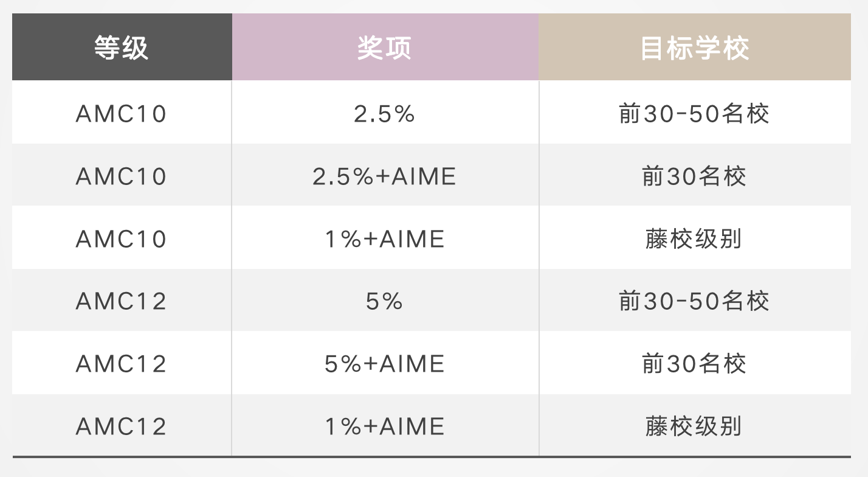Select 藤校级别 in the AMC10 1%+AIME row
Image resolution: width=868 pixels, height=477 pixels.
[695, 239]
